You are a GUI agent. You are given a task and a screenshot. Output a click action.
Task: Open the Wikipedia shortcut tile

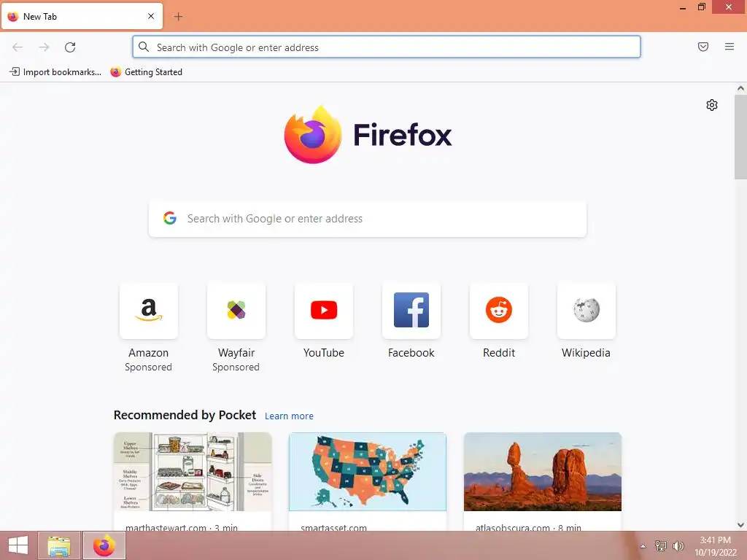point(586,311)
